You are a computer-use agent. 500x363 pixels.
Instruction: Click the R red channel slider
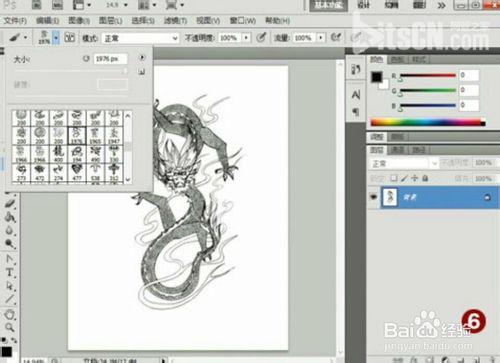click(428, 75)
